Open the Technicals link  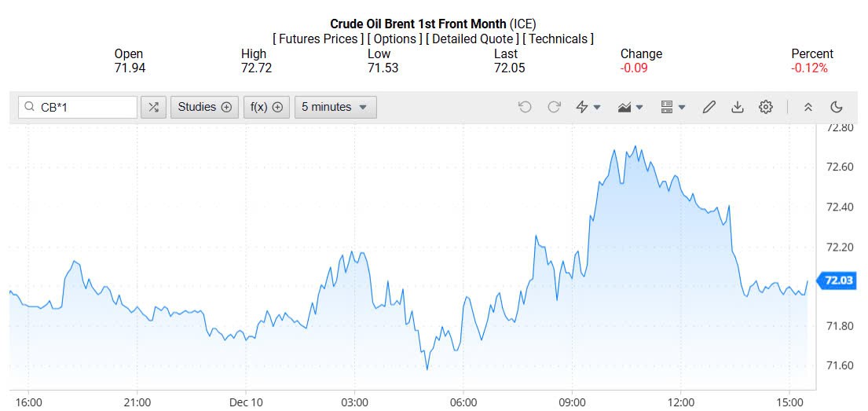pyautogui.click(x=559, y=39)
